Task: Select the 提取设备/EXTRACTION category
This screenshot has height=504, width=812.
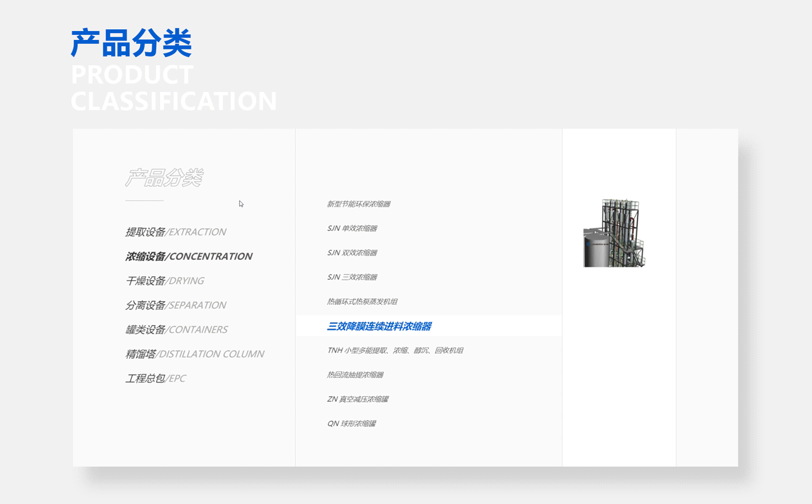Action: coord(176,232)
